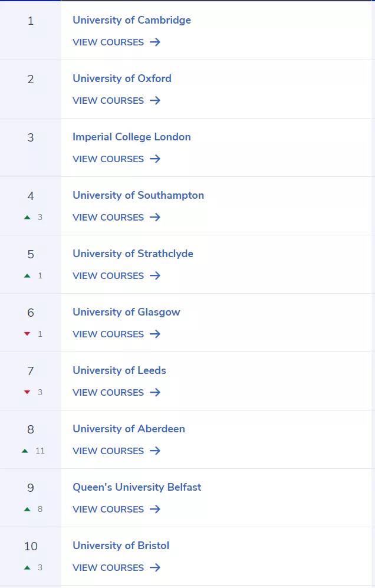Open the Imperial College London page
Viewport: 375px width, 588px height.
[x=131, y=137]
